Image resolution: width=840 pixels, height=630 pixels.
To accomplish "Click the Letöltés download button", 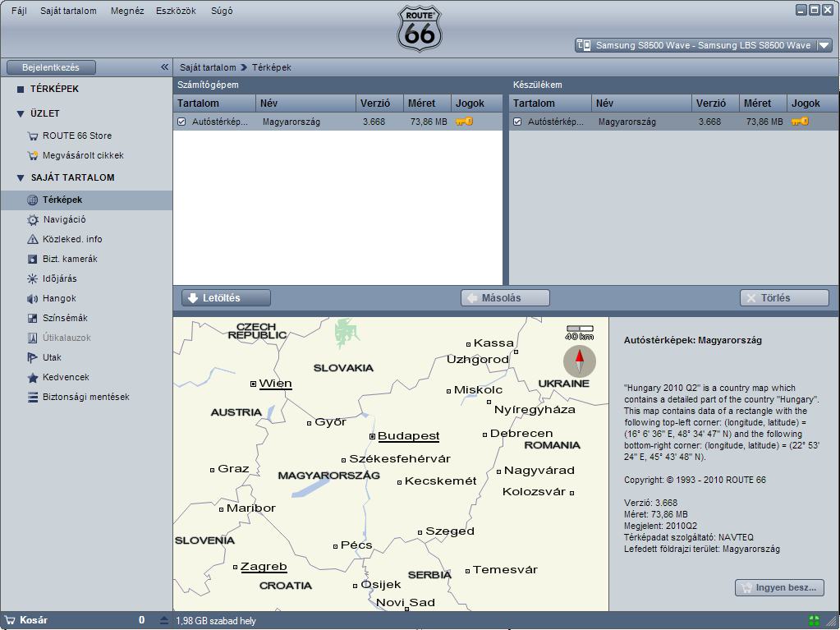I will coord(226,298).
